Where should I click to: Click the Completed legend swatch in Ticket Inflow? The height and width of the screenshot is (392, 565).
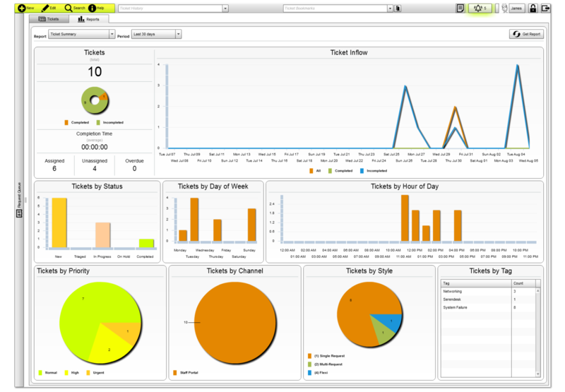pos(330,171)
